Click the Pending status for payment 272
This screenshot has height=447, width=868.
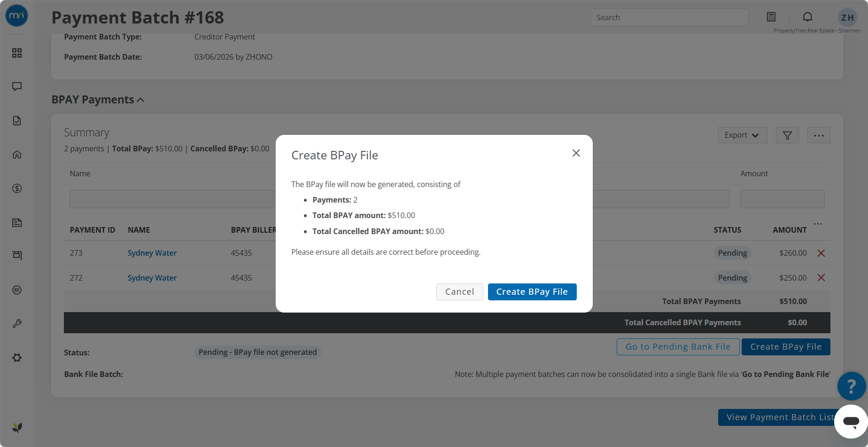[732, 278]
